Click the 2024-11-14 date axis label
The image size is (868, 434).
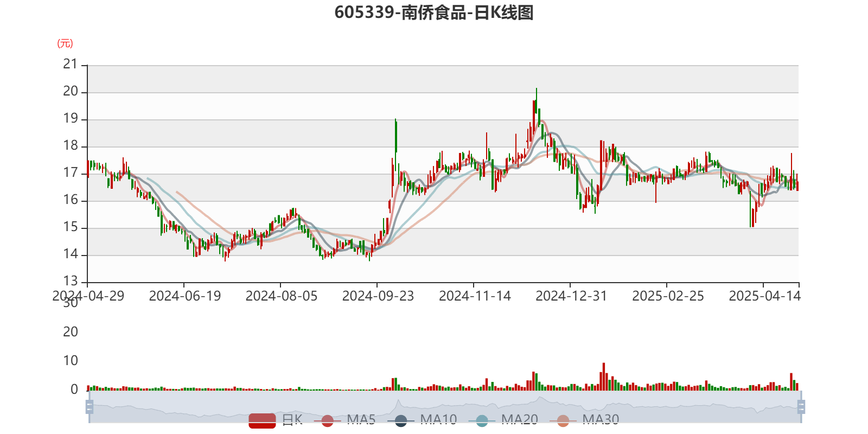pos(475,296)
